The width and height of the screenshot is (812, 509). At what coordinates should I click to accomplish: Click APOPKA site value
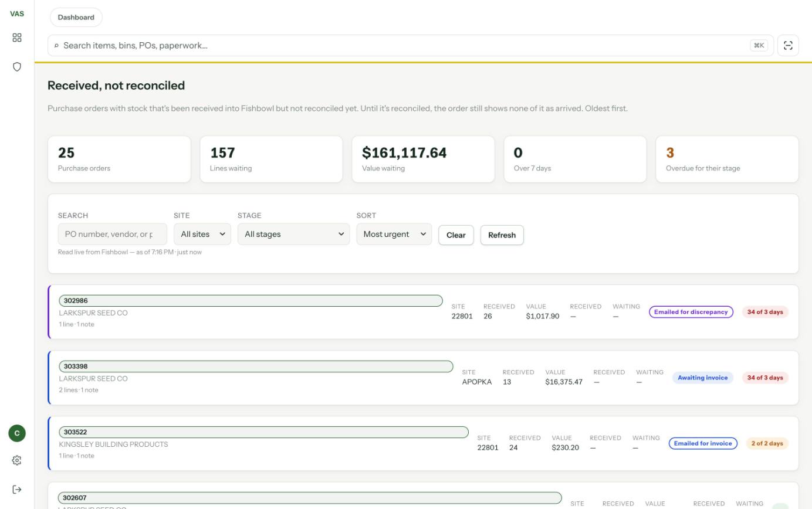[x=477, y=382]
